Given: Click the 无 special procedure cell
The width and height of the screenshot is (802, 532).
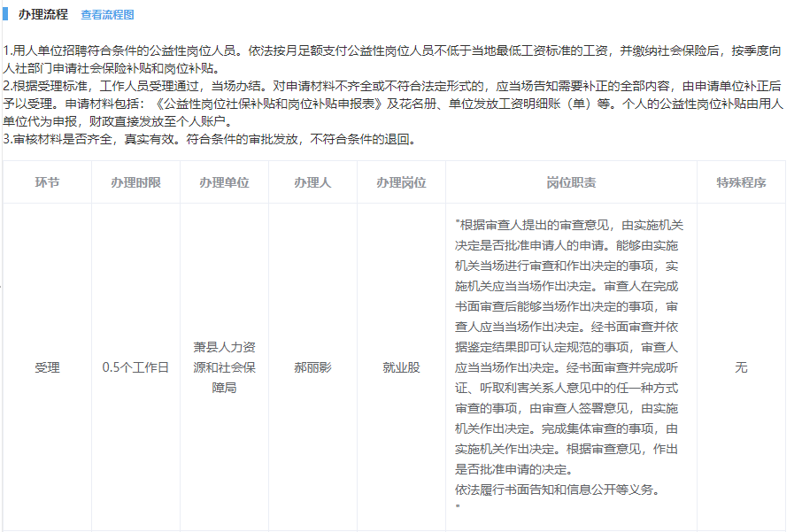Looking at the screenshot, I should [x=741, y=367].
